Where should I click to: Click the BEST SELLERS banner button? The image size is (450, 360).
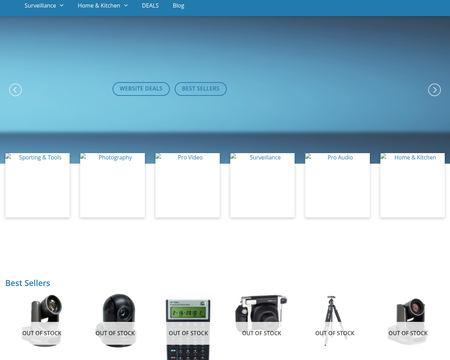point(201,89)
